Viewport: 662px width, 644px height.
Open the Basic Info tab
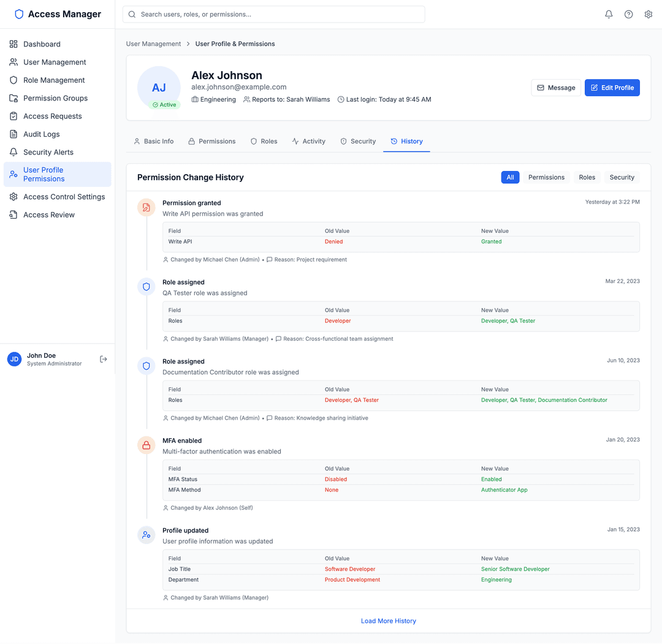154,141
